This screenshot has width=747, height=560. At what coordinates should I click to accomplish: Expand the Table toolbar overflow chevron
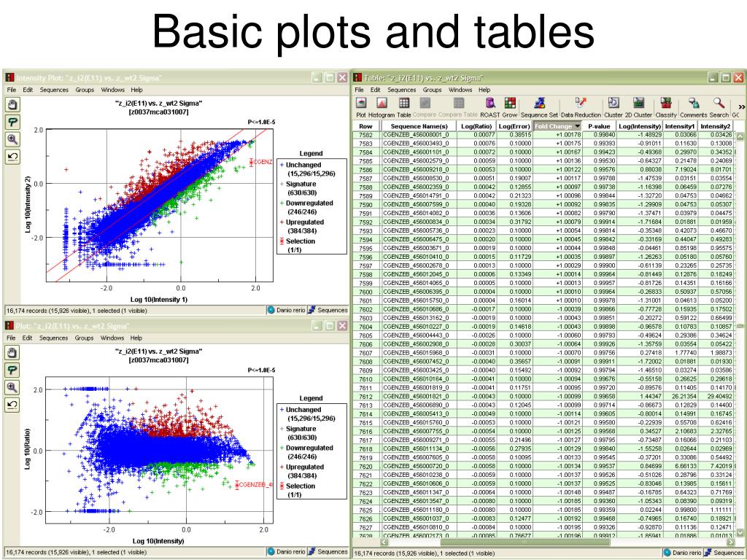(741, 107)
